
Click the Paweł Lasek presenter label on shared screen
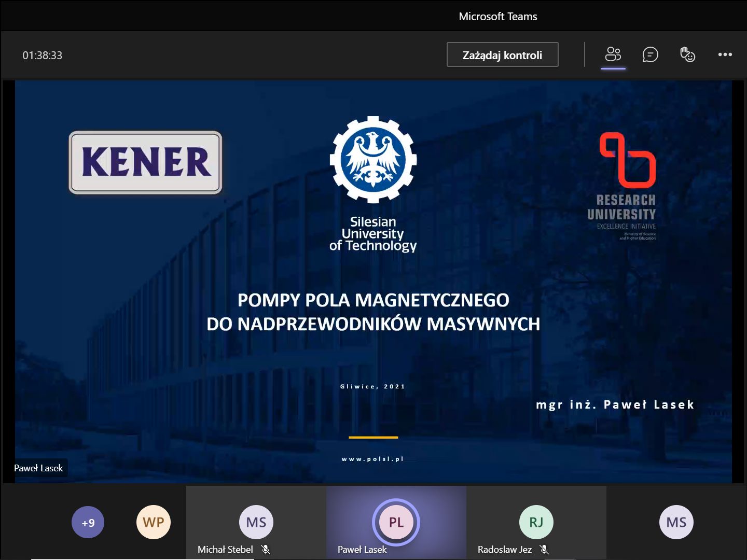click(38, 468)
